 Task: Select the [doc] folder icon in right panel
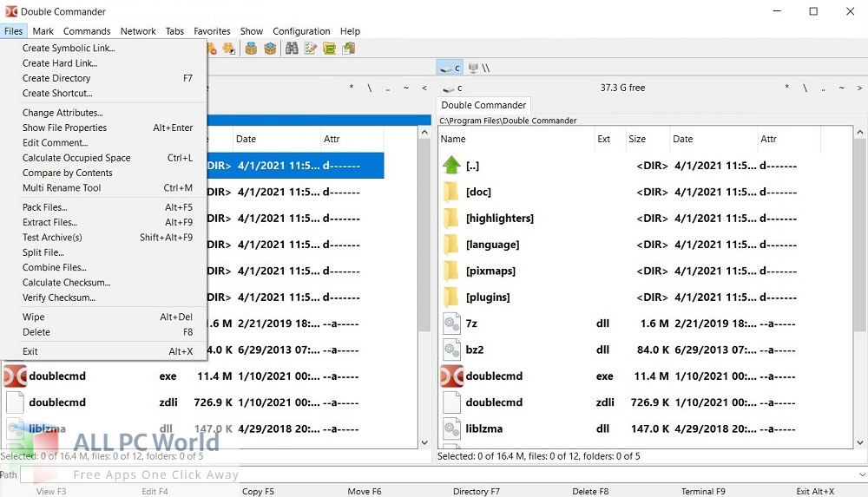(x=451, y=192)
